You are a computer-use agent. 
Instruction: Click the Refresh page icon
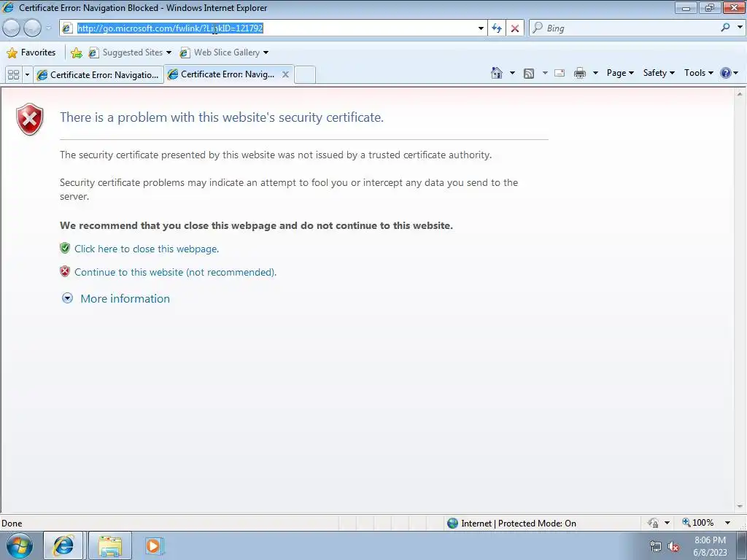coord(497,28)
